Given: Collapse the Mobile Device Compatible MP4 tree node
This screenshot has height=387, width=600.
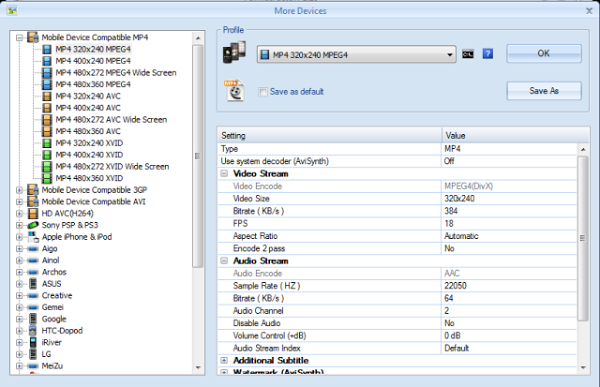Looking at the screenshot, I should pyautogui.click(x=19, y=38).
